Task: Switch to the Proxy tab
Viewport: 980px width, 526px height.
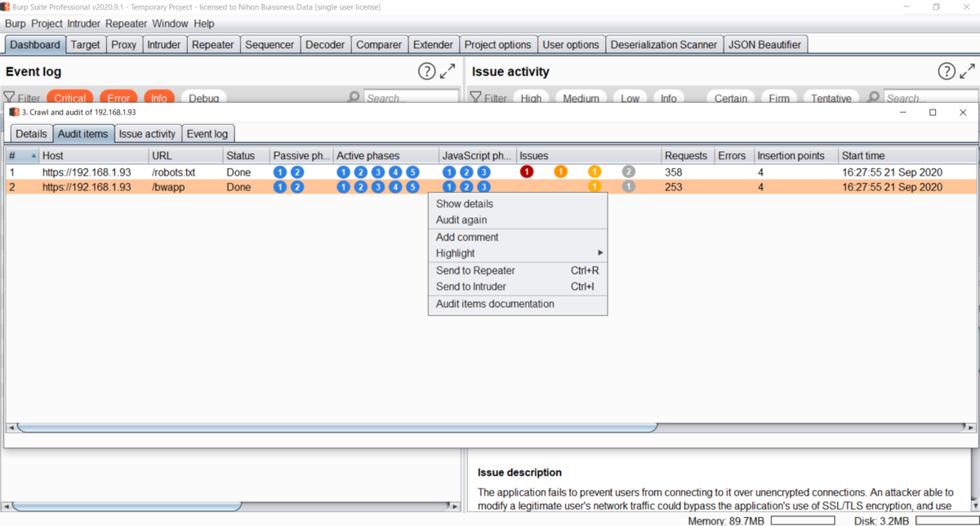Action: [x=124, y=45]
